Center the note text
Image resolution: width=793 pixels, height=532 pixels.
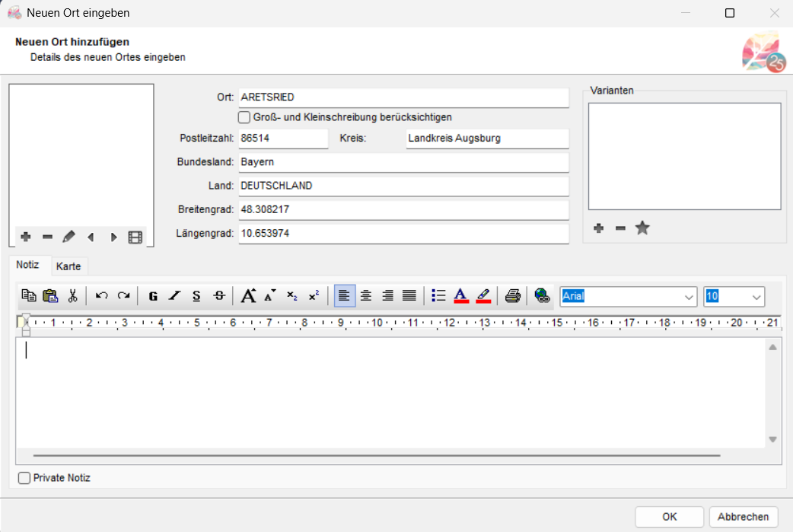pyautogui.click(x=366, y=295)
